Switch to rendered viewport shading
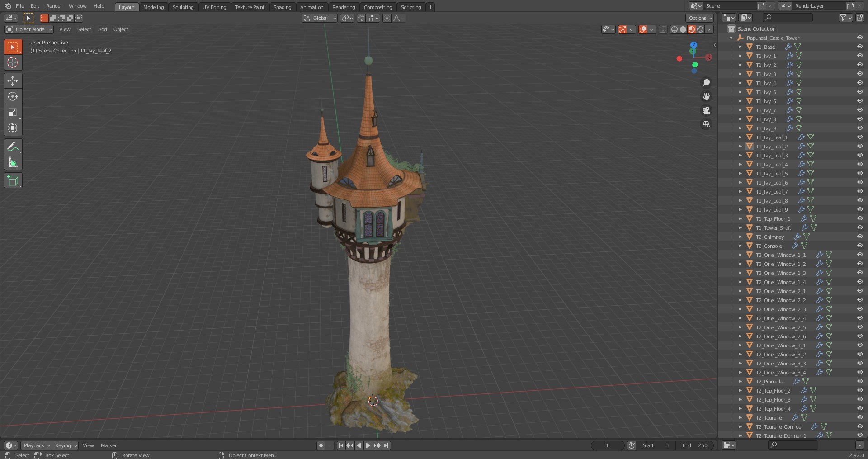Viewport: 868px width, 459px height. coord(700,29)
